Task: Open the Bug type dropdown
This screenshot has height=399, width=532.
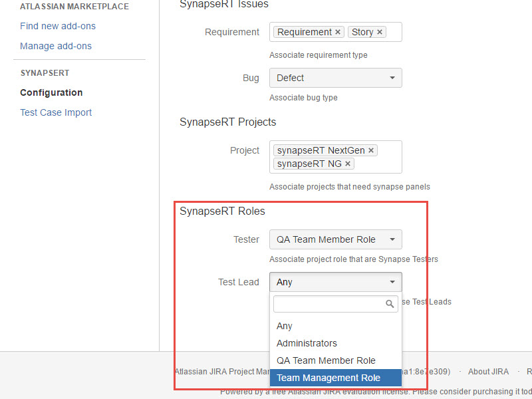Action: (335, 78)
